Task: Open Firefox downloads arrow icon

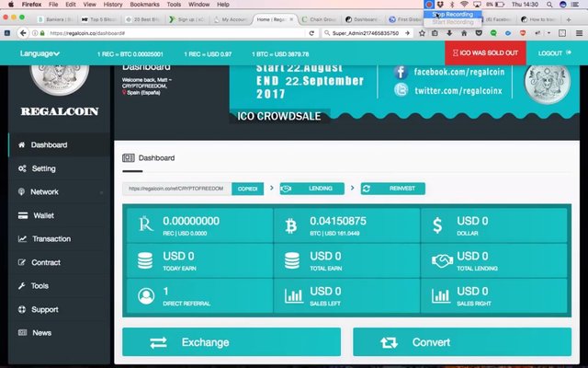Action: click(x=449, y=33)
